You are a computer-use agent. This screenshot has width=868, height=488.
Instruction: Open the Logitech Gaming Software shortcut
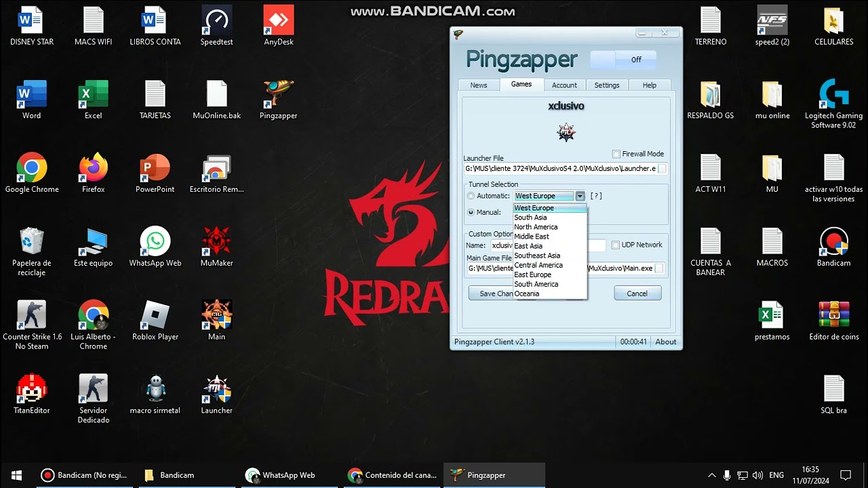coord(833,104)
